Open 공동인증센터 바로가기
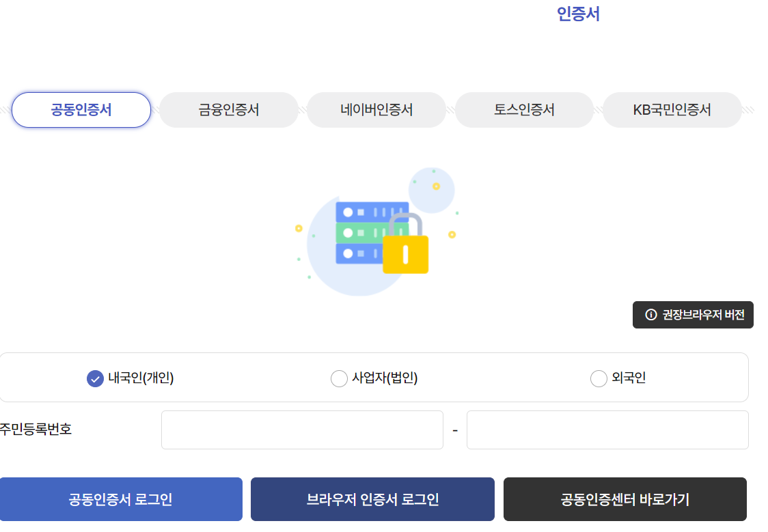768x532 pixels. tap(625, 499)
